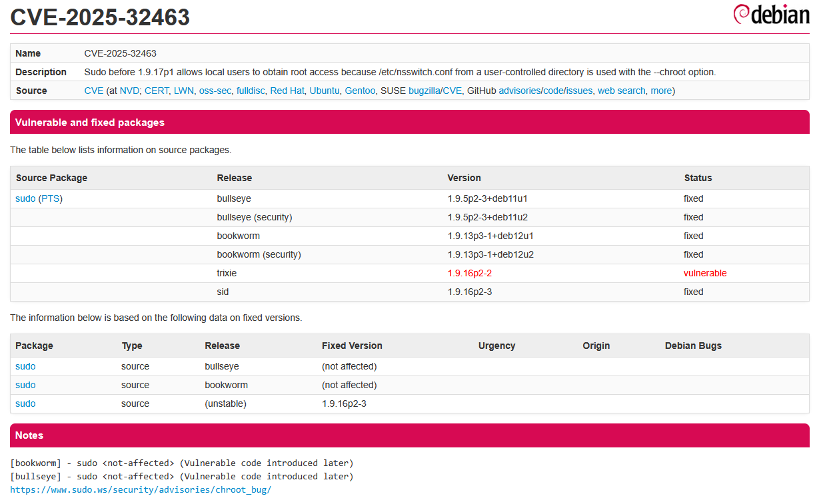Open GitHub issues link
The width and height of the screenshot is (831, 504).
click(579, 91)
